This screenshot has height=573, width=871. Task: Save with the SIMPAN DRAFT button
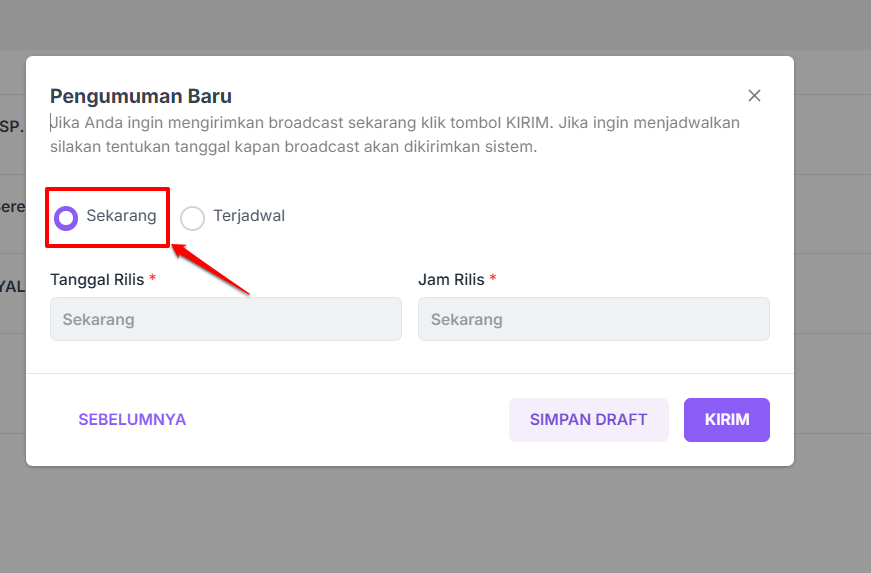(x=588, y=420)
